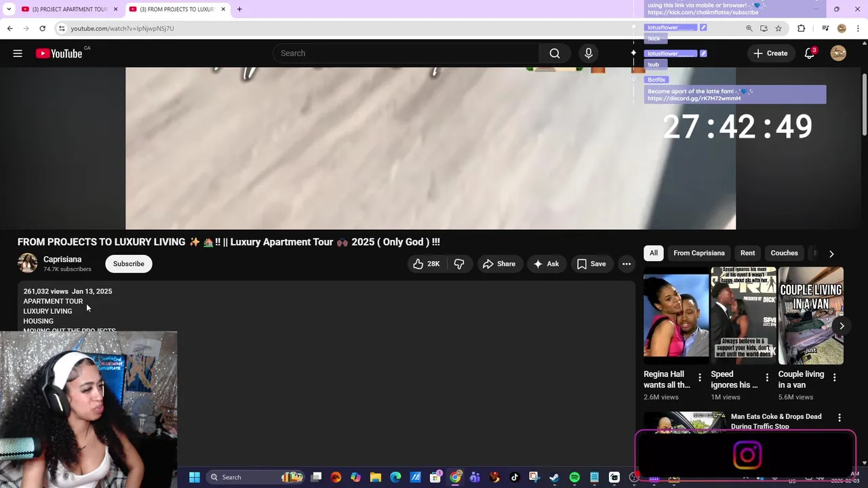
Task: Click 261,032 views description text
Action: point(46,291)
